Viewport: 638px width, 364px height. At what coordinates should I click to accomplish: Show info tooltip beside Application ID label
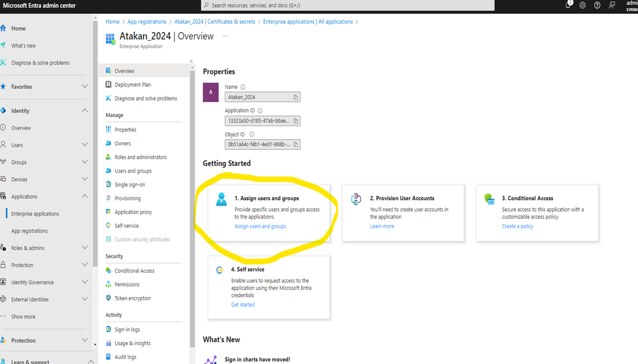tap(260, 111)
